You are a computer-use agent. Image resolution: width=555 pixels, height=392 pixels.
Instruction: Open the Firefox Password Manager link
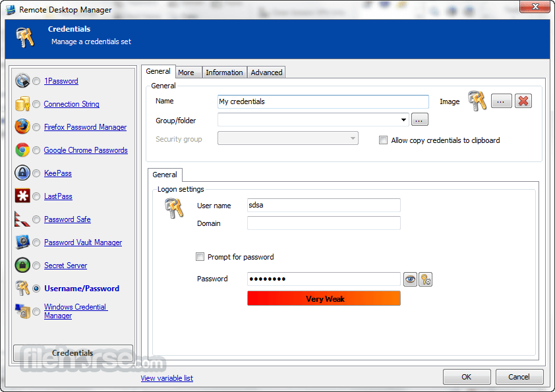[x=85, y=127]
